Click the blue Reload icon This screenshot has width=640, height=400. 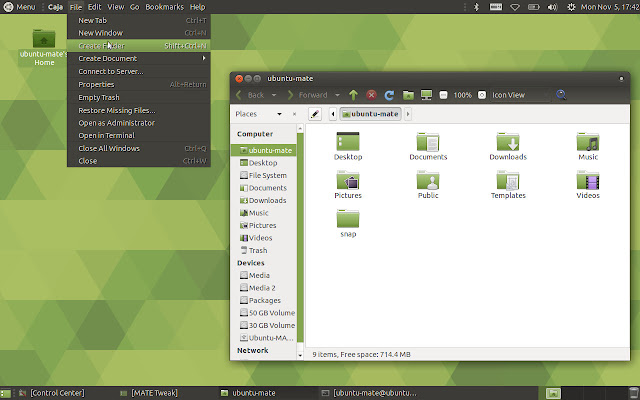coord(389,95)
